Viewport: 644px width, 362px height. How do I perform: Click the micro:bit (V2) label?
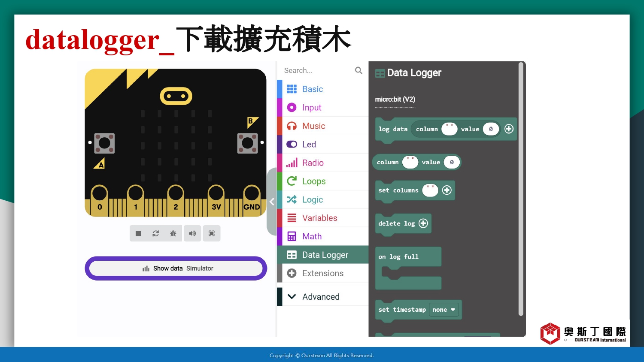click(x=395, y=100)
